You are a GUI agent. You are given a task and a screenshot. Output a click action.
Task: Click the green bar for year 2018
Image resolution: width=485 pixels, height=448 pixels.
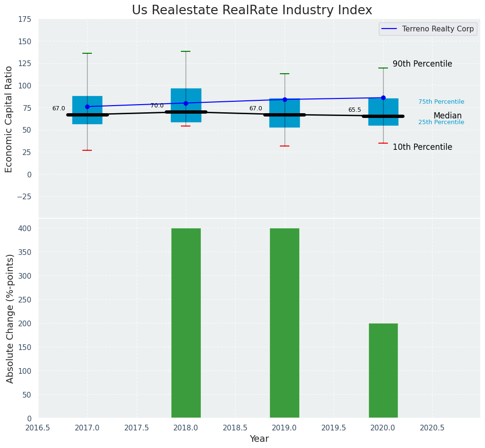click(x=186, y=323)
